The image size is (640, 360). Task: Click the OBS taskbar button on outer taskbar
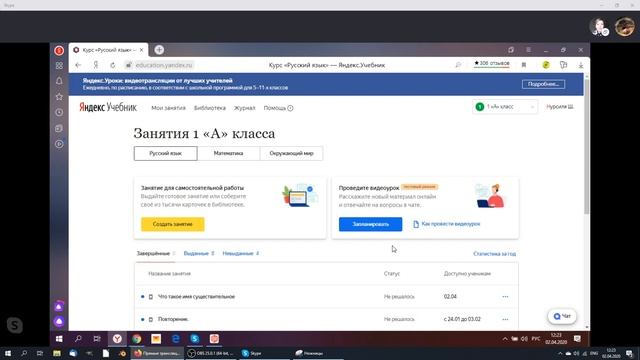[x=211, y=353]
